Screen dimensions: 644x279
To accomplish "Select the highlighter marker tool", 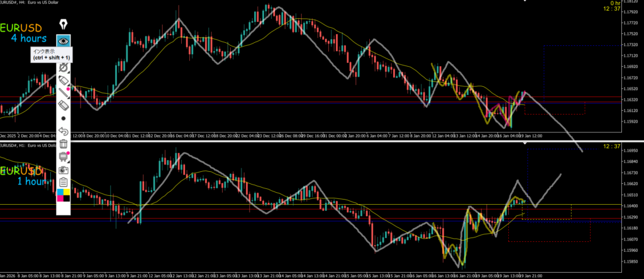I will click(64, 80).
